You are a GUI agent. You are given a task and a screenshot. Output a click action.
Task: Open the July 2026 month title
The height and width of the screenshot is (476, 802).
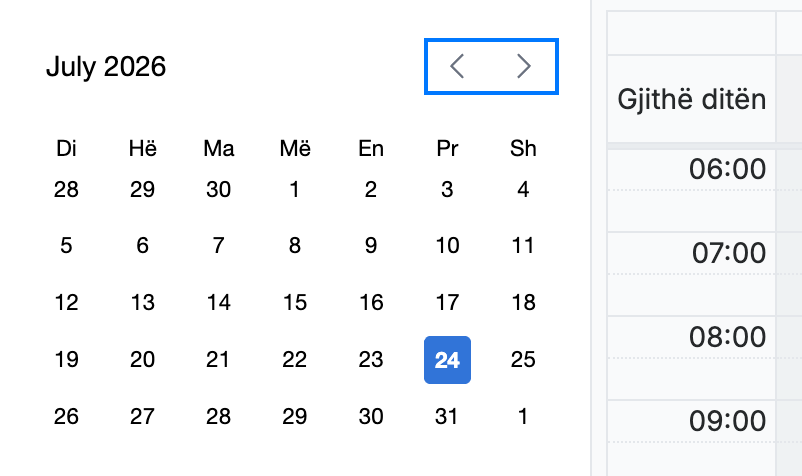(106, 66)
